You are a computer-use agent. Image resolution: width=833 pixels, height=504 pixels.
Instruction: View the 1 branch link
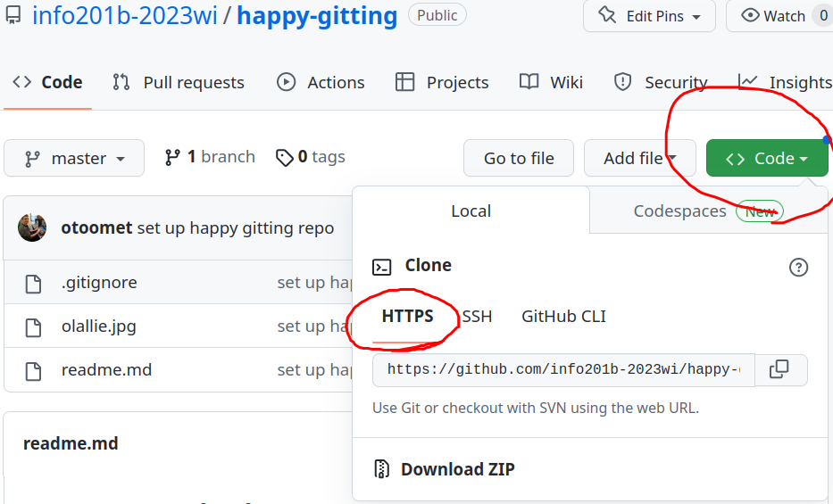point(210,157)
